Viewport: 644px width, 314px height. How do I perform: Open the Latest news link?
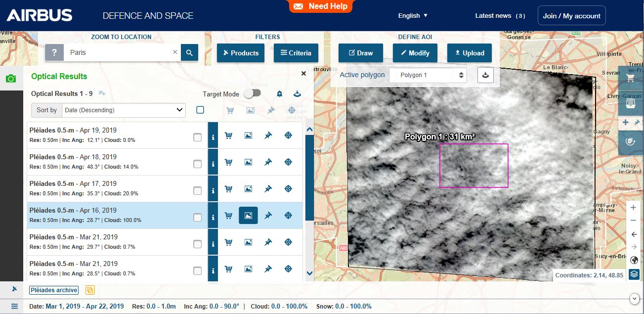pos(500,16)
